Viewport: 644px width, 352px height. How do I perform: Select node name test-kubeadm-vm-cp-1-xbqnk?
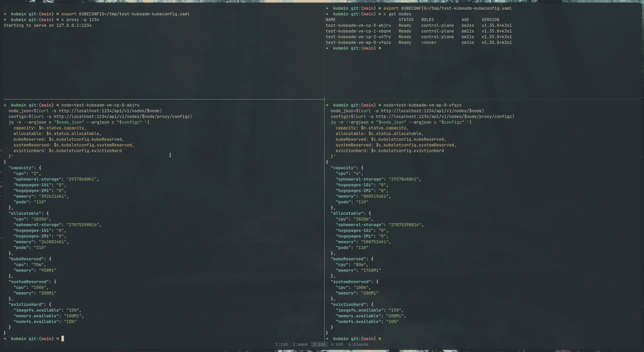pyautogui.click(x=358, y=31)
